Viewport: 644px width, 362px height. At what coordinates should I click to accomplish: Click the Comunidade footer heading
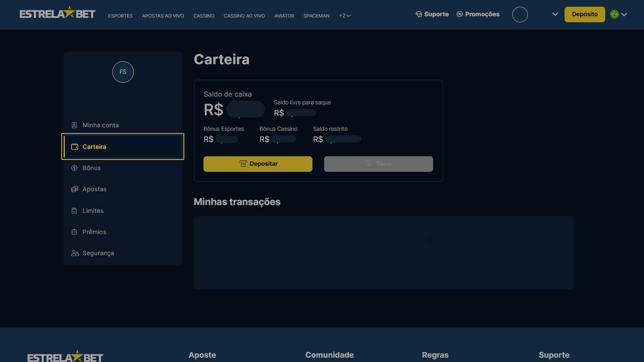329,355
